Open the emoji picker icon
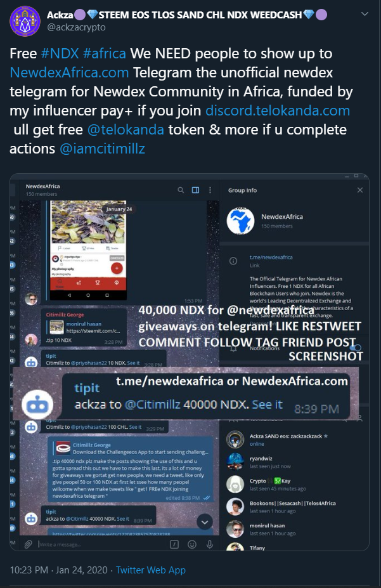 click(x=192, y=544)
